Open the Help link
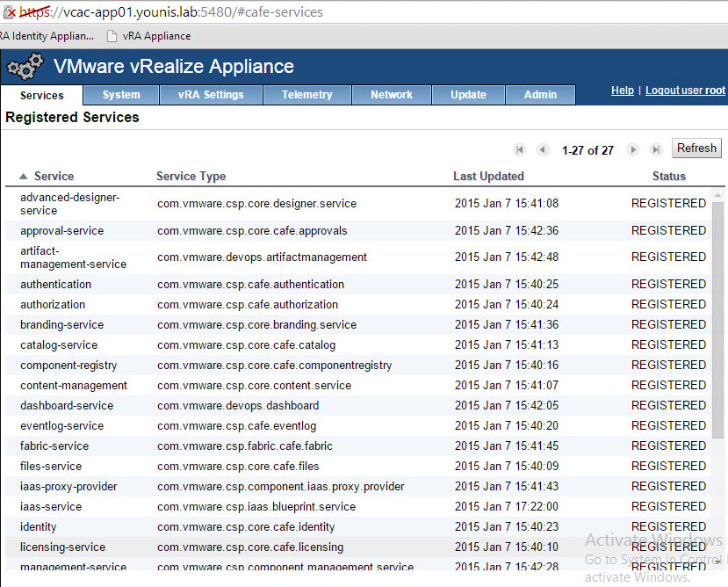The image size is (728, 587). 622,91
